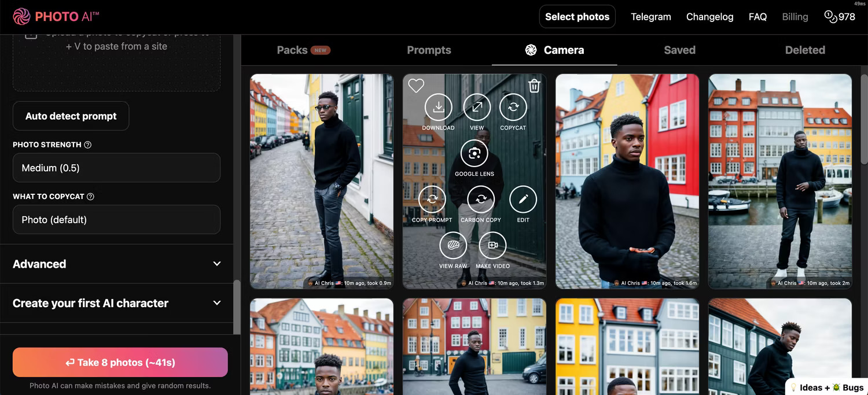The image size is (868, 395).
Task: Switch to the Packs tab
Action: coord(303,50)
